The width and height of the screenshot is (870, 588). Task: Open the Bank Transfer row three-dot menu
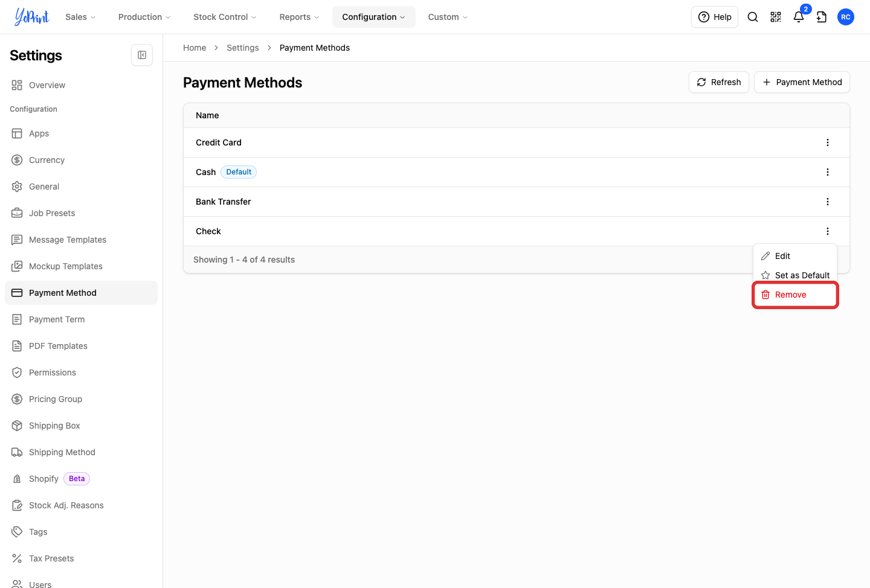pos(828,202)
